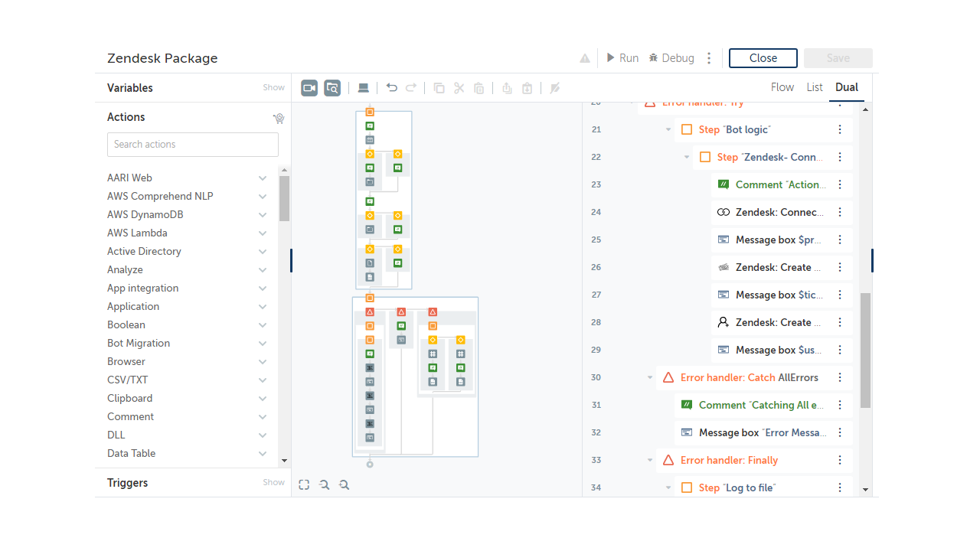
Task: Click the Start recording camera icon
Action: tap(309, 88)
